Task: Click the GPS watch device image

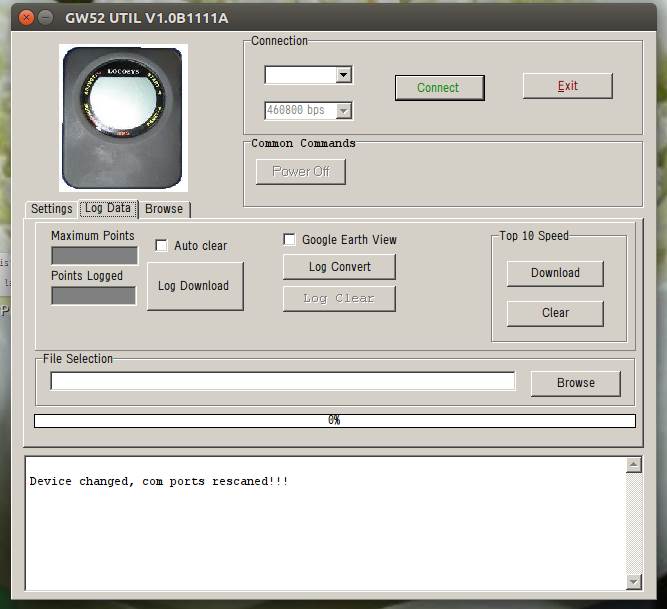Action: (x=124, y=117)
